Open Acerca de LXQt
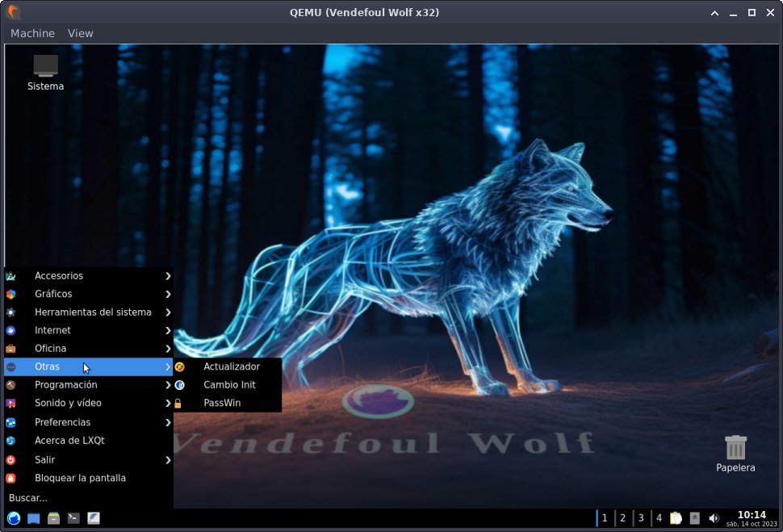The image size is (783, 532). point(88,441)
